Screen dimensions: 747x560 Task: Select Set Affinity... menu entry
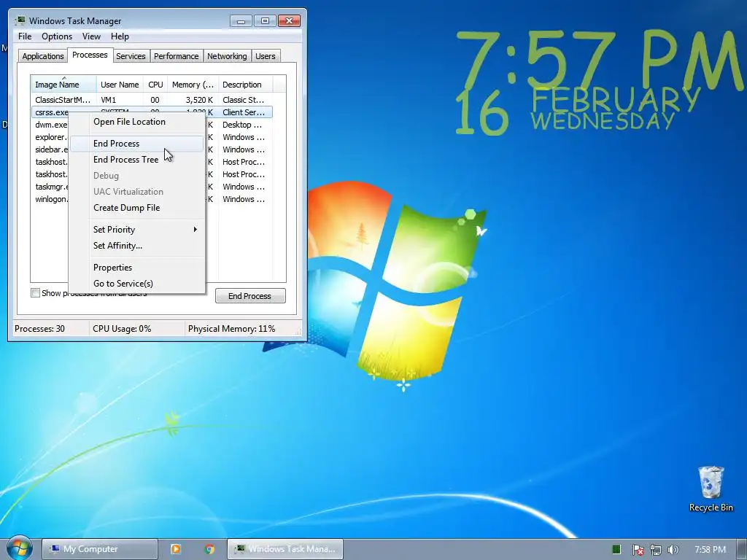pos(136,246)
